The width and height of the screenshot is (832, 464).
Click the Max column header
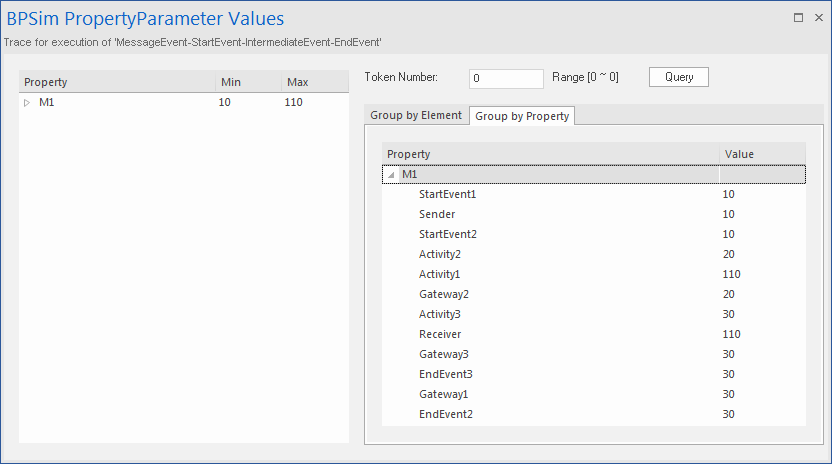click(x=314, y=82)
